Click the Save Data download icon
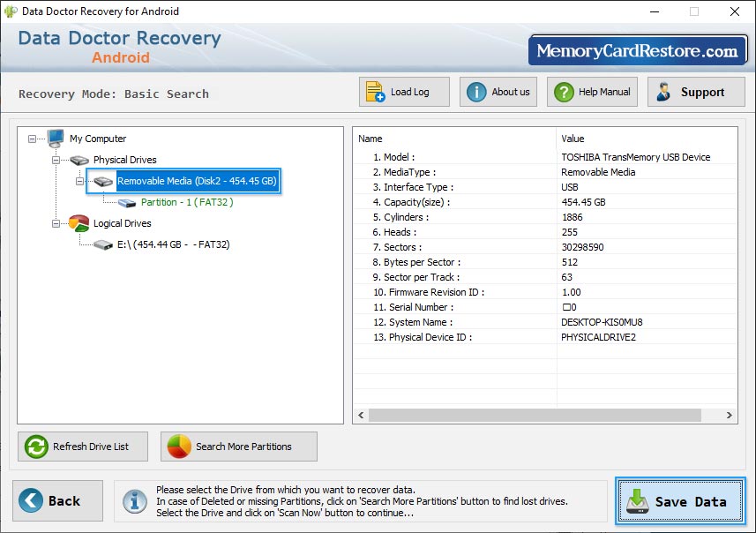Screen dimensions: 756x533 coord(638,501)
